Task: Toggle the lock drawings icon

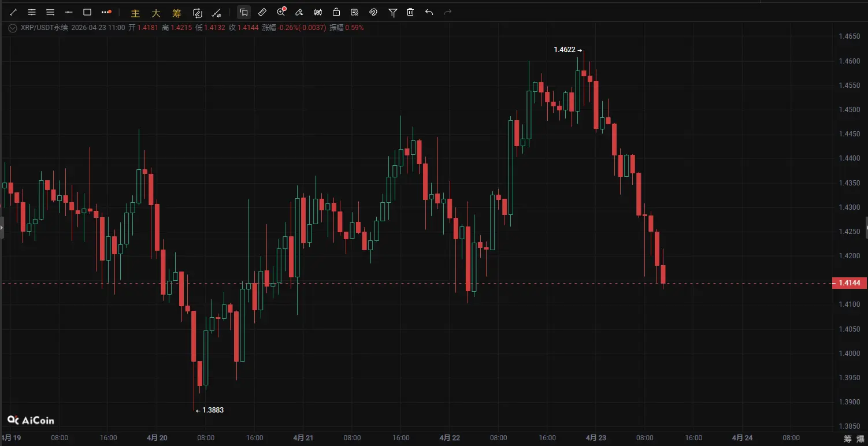Action: pyautogui.click(x=336, y=12)
